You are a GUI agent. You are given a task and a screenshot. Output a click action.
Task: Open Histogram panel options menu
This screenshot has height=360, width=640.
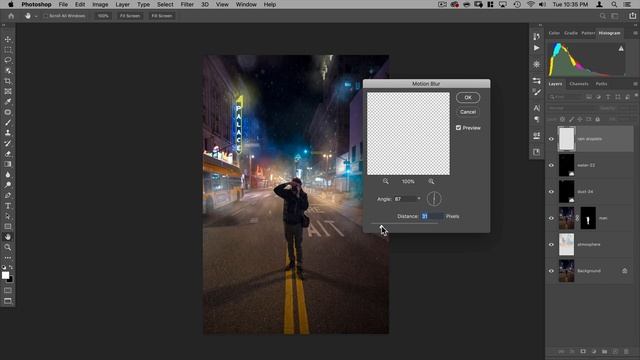pos(635,33)
